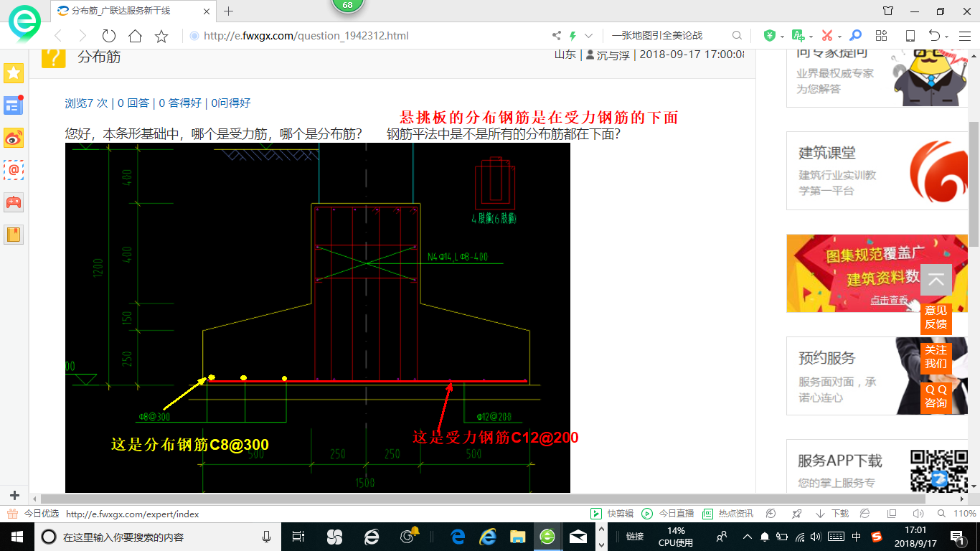980x551 pixels.
Task: Click the browser back arrow
Action: tap(59, 35)
